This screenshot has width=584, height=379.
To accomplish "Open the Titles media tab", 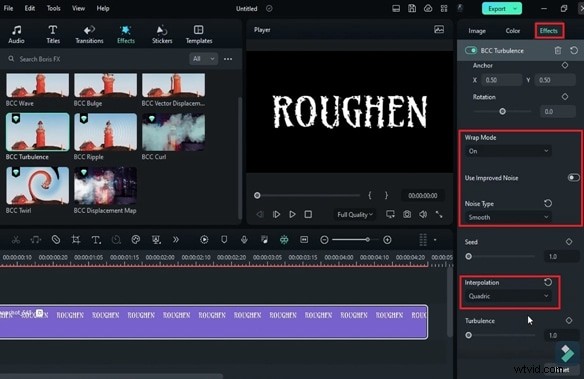I will click(53, 35).
